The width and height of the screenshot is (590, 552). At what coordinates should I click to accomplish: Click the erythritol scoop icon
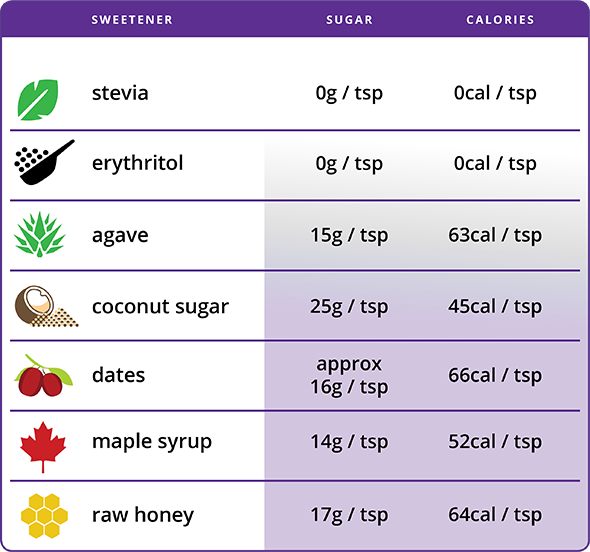point(44,162)
